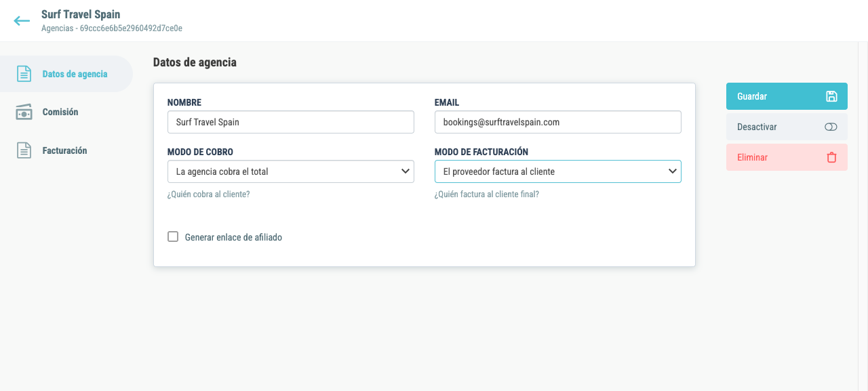
Task: Open the Modo de cobro dropdown
Action: [291, 171]
